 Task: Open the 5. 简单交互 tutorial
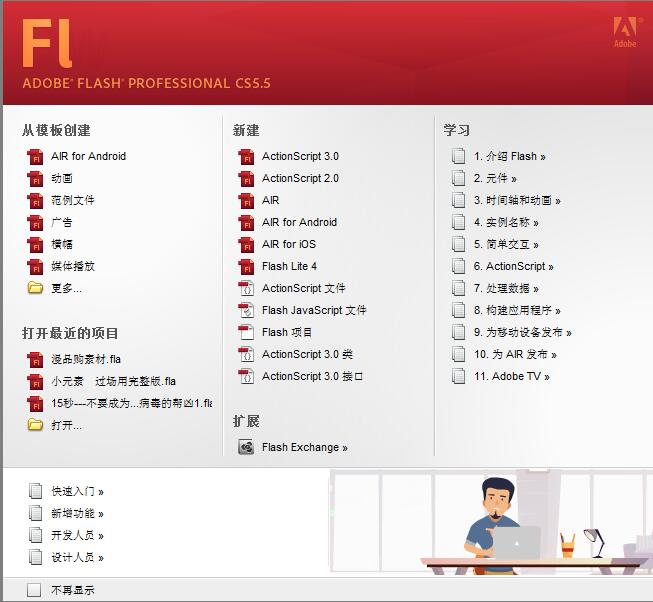tap(506, 244)
